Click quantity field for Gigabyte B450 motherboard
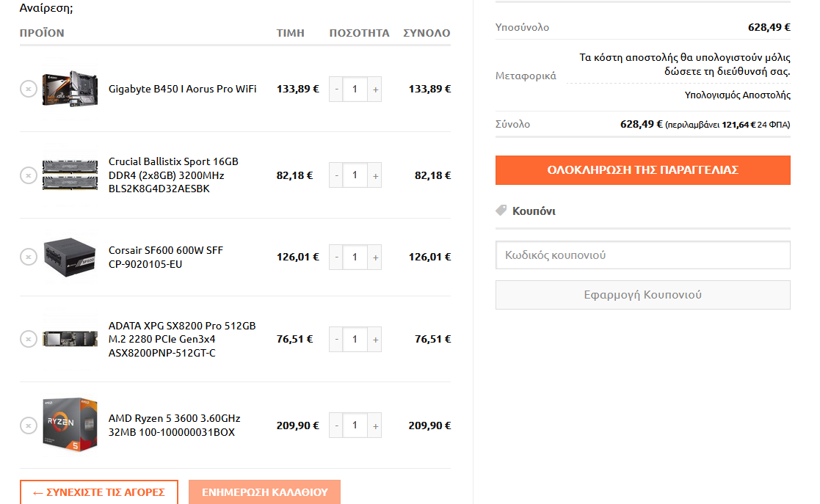The height and width of the screenshot is (504, 820). (x=355, y=90)
